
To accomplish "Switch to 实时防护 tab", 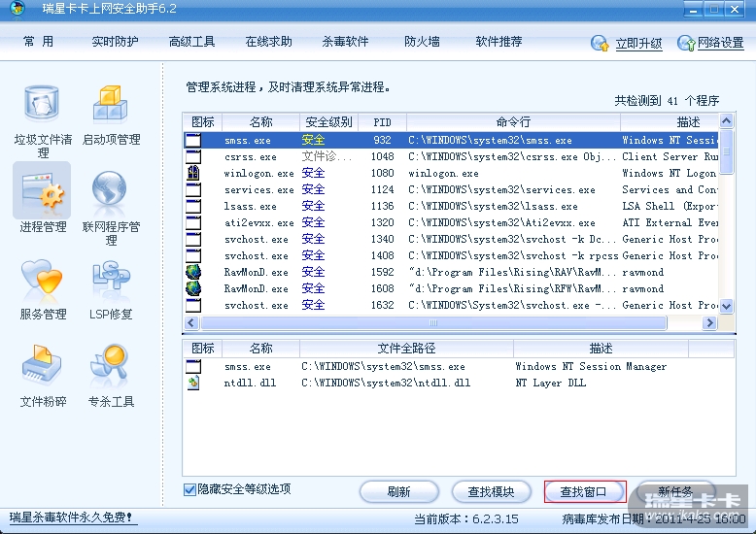I will point(115,42).
